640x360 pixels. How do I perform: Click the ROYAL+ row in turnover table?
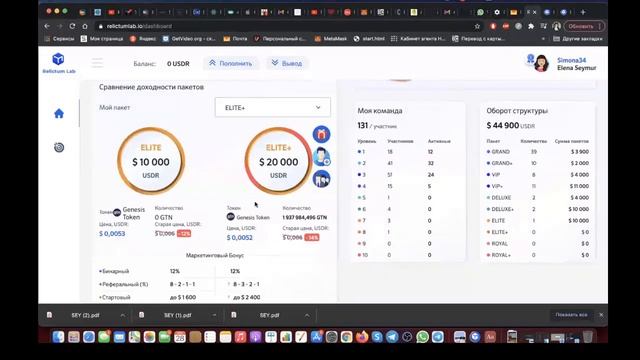pos(537,255)
